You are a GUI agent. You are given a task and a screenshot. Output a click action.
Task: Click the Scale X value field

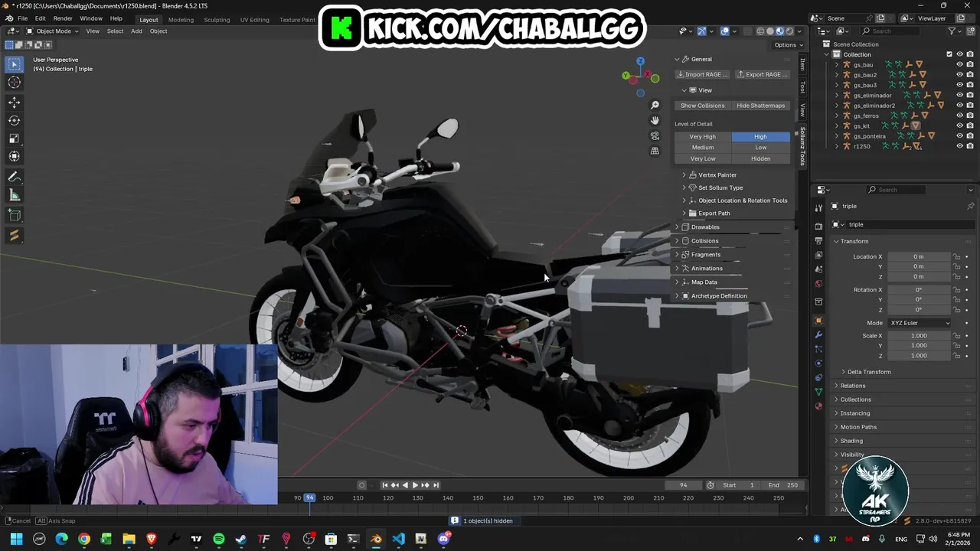[918, 336]
